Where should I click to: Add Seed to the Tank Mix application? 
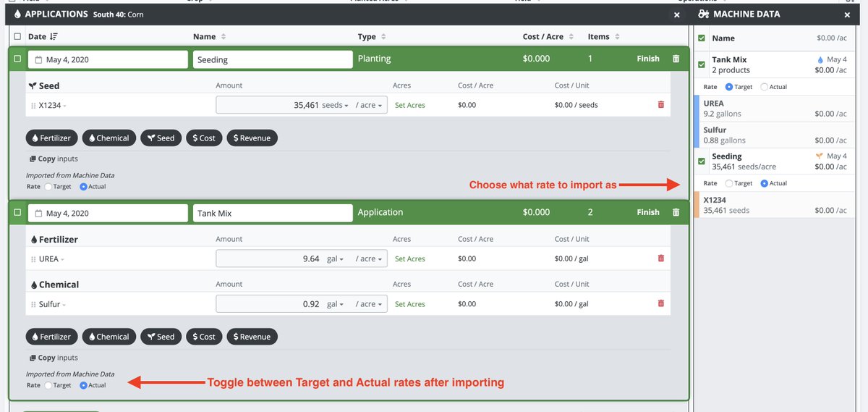(x=160, y=337)
